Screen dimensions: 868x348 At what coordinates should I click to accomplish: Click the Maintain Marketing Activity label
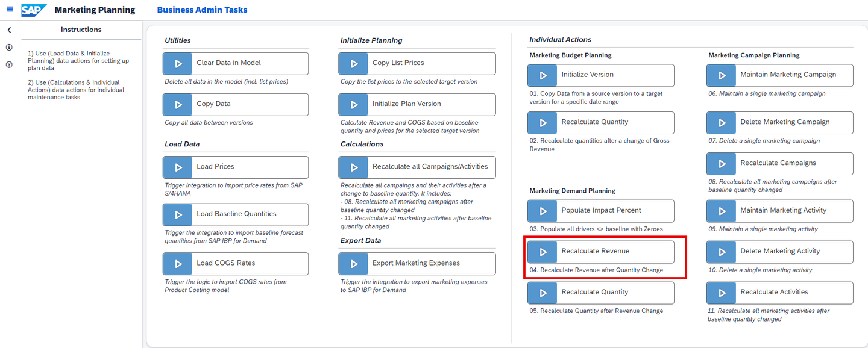[x=783, y=210]
